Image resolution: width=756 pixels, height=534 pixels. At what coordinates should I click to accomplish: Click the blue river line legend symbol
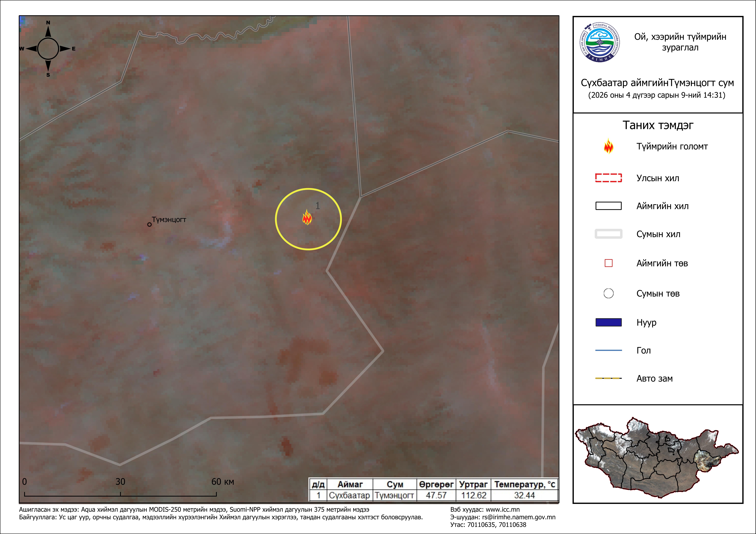(608, 350)
